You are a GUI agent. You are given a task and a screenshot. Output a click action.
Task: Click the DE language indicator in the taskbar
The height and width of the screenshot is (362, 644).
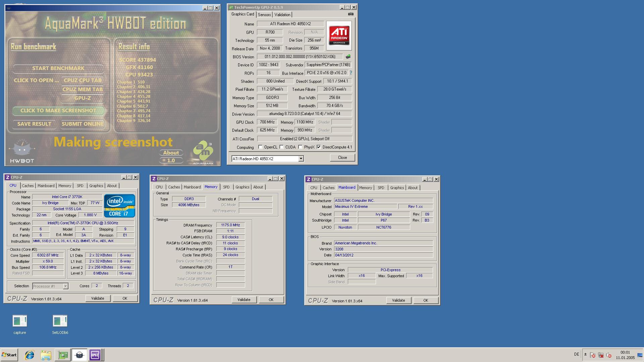(x=577, y=354)
